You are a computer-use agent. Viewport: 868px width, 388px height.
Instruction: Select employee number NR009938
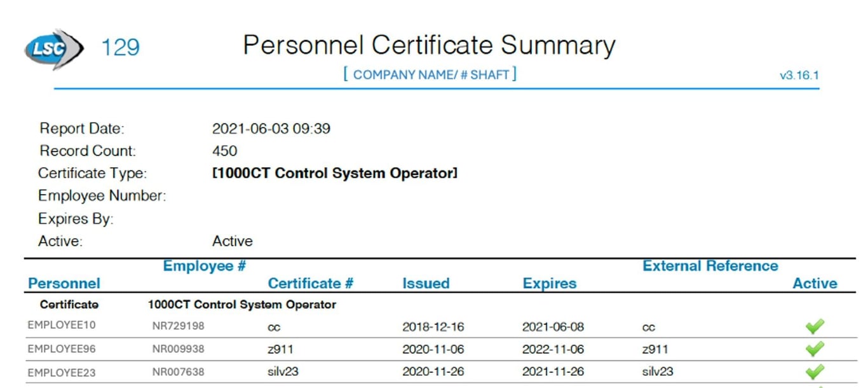[x=178, y=349]
